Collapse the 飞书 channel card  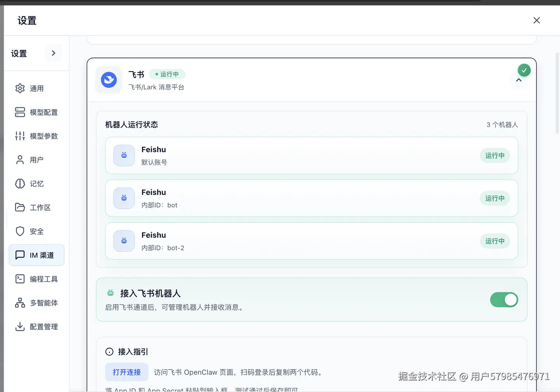point(519,80)
